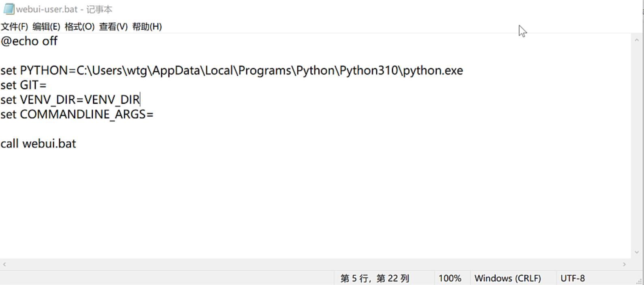Open the 查看(V) menu

pos(113,27)
